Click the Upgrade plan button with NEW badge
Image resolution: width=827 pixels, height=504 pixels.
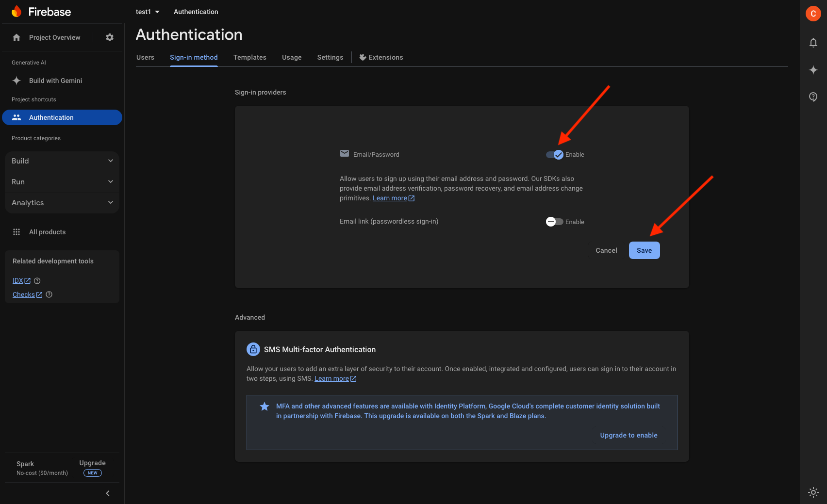coord(92,468)
